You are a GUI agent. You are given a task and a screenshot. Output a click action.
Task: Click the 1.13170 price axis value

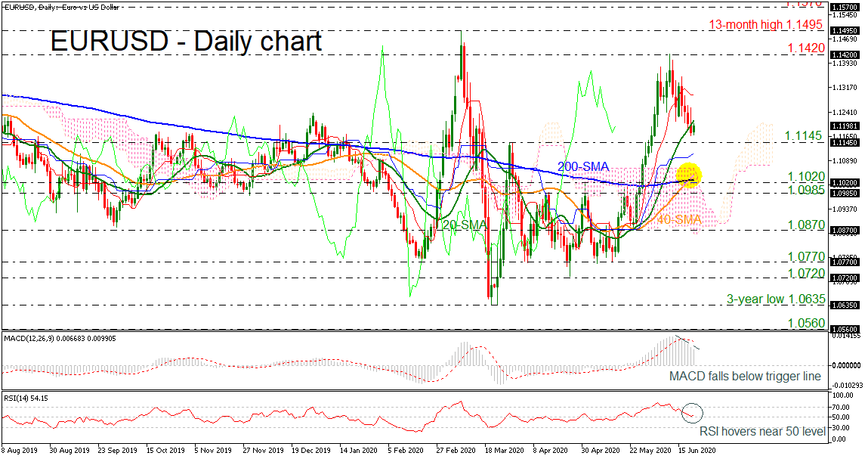[844, 88]
